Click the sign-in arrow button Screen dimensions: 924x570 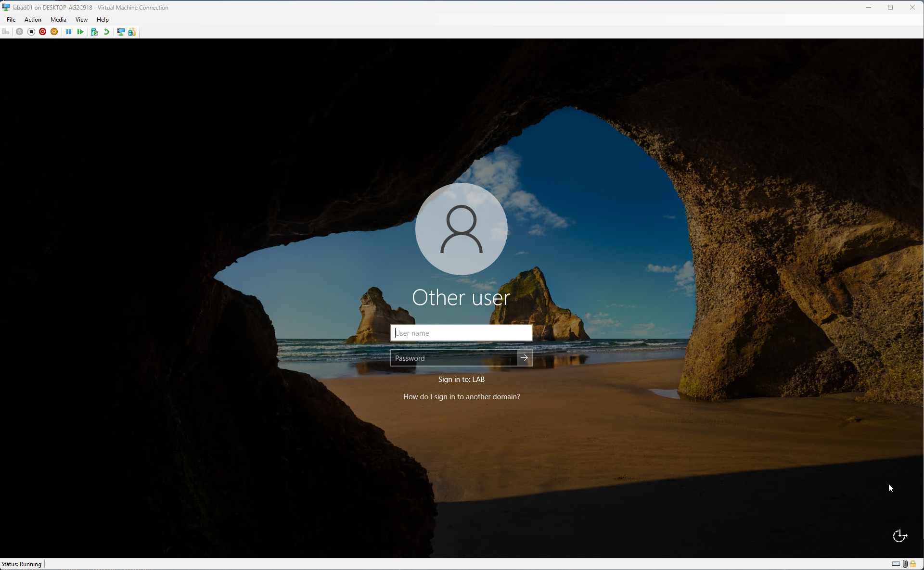click(x=525, y=358)
